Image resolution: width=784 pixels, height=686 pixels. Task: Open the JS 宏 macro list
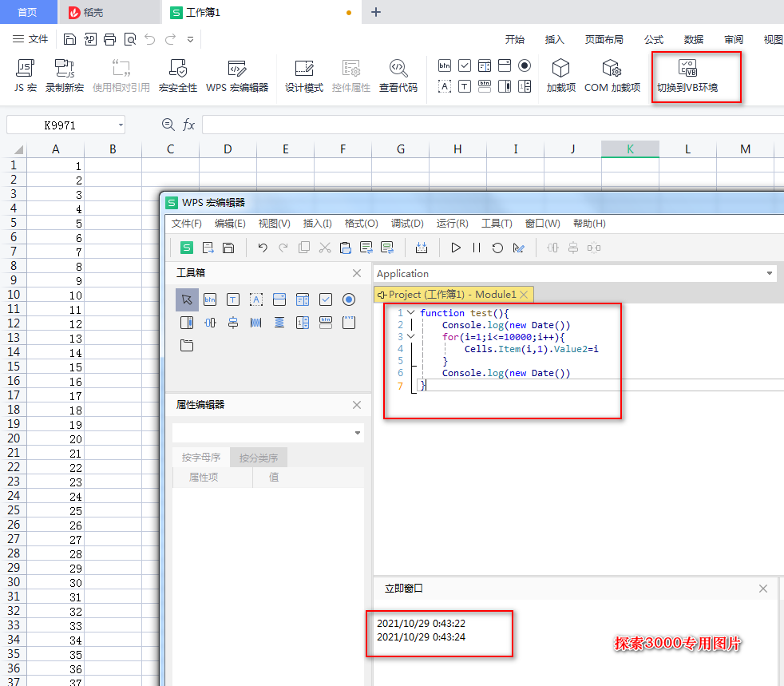(25, 76)
